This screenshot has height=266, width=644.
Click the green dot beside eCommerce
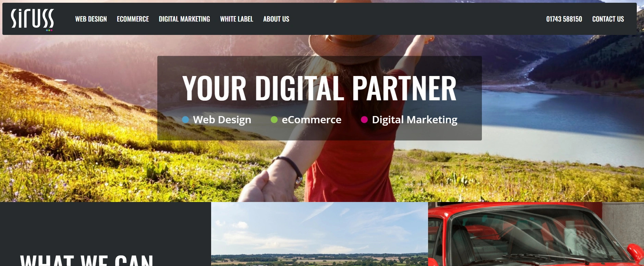274,119
